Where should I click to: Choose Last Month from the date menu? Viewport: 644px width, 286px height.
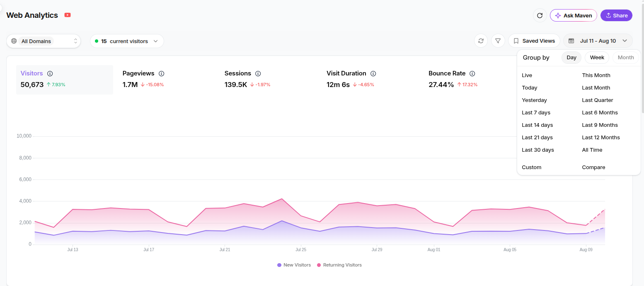pos(596,88)
